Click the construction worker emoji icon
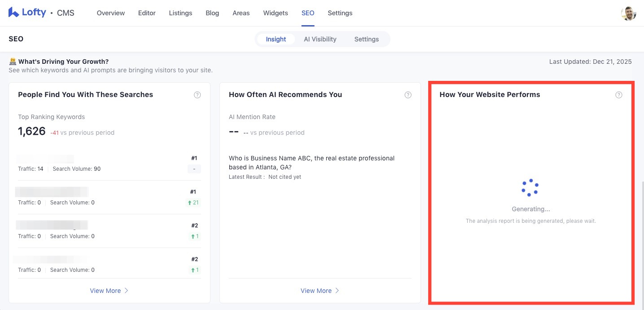The image size is (644, 310). pos(13,62)
